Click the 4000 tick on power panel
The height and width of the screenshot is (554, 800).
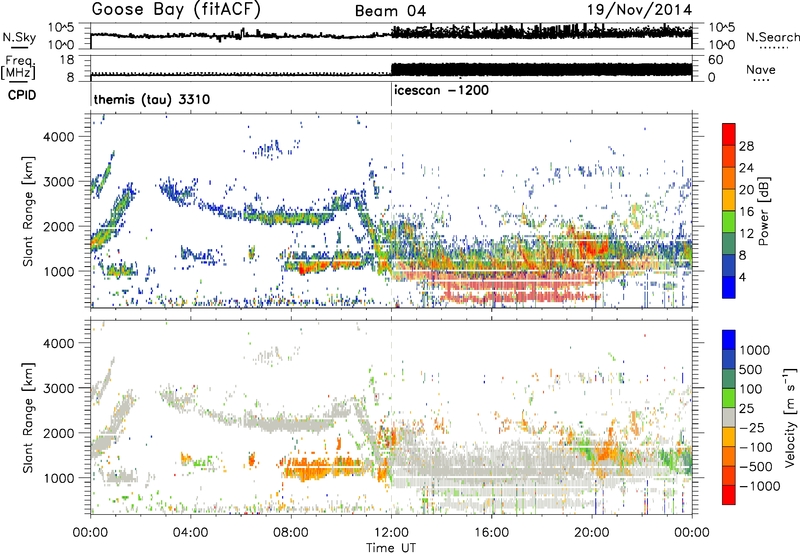58,137
